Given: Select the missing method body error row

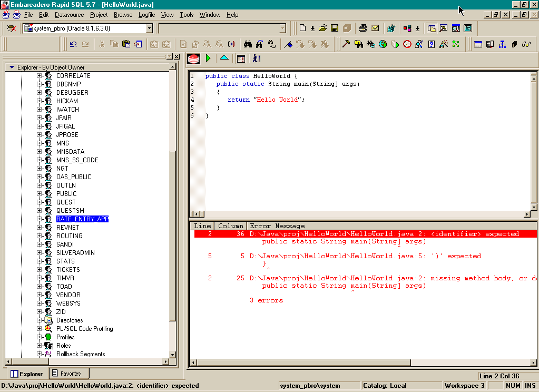Looking at the screenshot, I should point(365,278).
